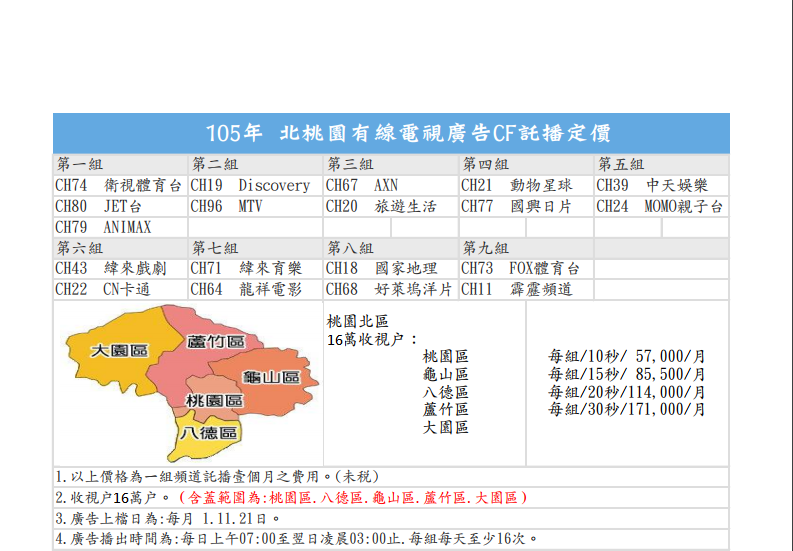The image size is (793, 551).
Task: Click cell CH67 AXN
Action: click(390, 186)
